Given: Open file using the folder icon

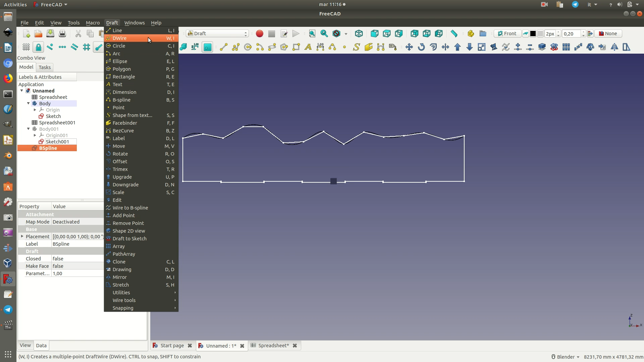Looking at the screenshot, I should (x=38, y=34).
